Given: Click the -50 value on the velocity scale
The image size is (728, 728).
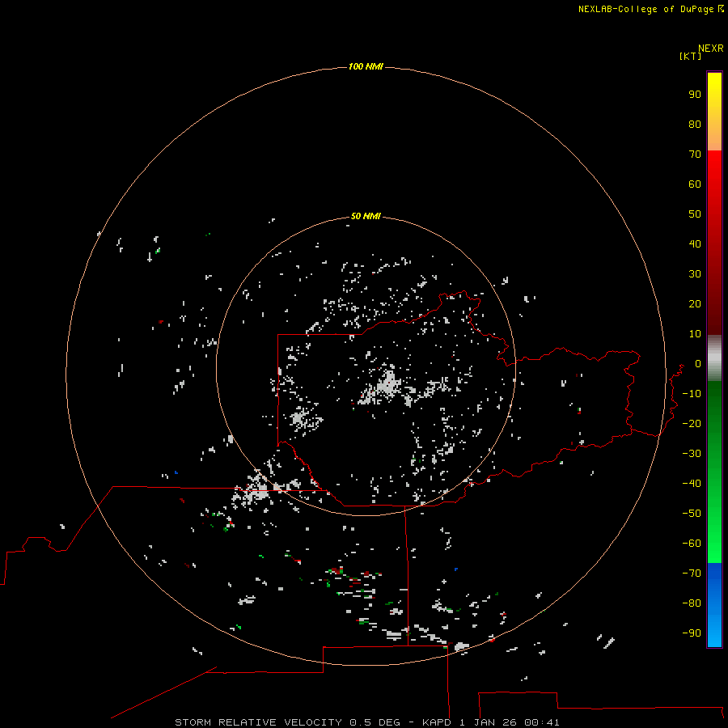Looking at the screenshot, I should [x=692, y=513].
